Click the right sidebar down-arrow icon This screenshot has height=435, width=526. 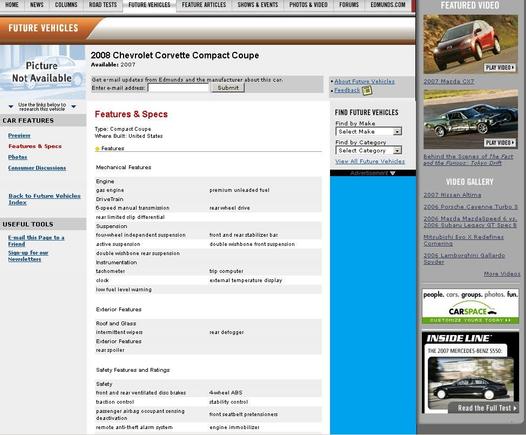(74, 107)
